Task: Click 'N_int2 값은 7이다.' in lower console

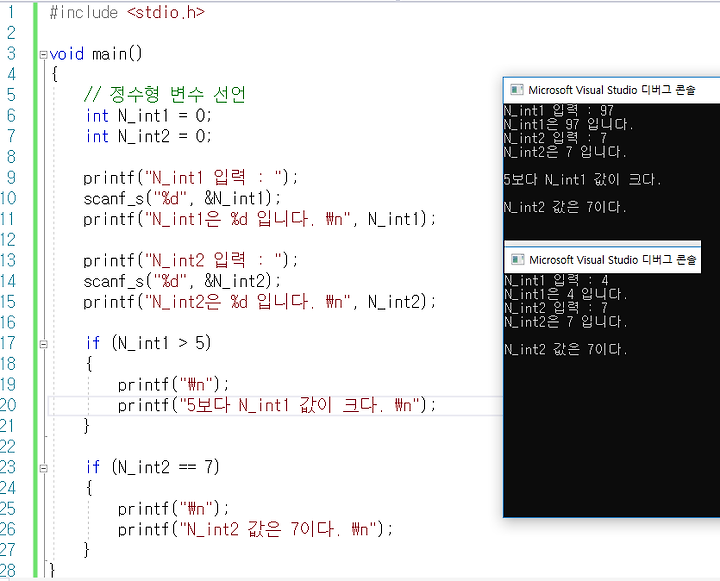Action: (566, 350)
